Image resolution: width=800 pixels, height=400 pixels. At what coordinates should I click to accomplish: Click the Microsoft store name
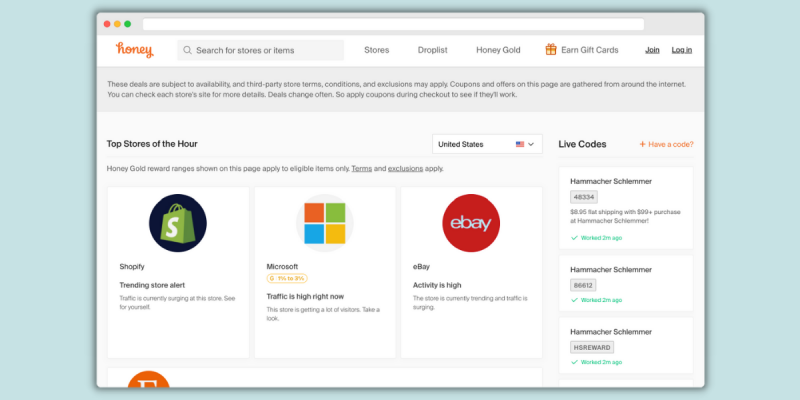(282, 266)
